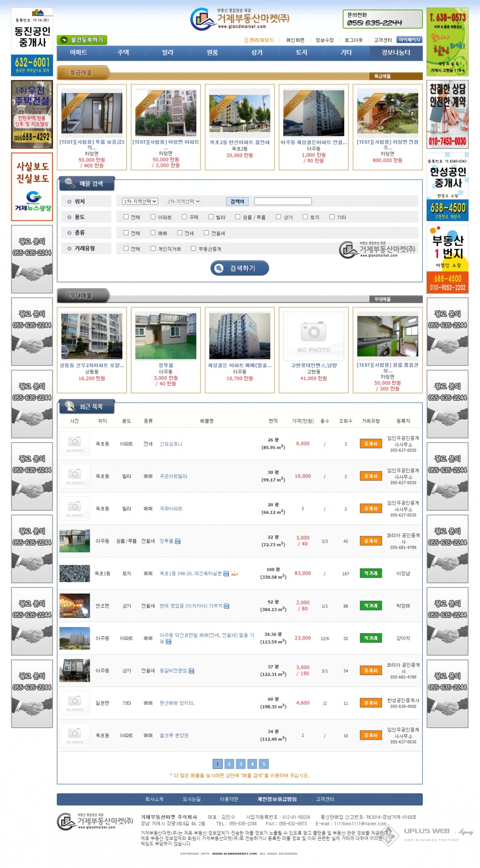Open 이용약관 in footer menu
Viewport: 480px width, 868px height.
click(x=229, y=799)
